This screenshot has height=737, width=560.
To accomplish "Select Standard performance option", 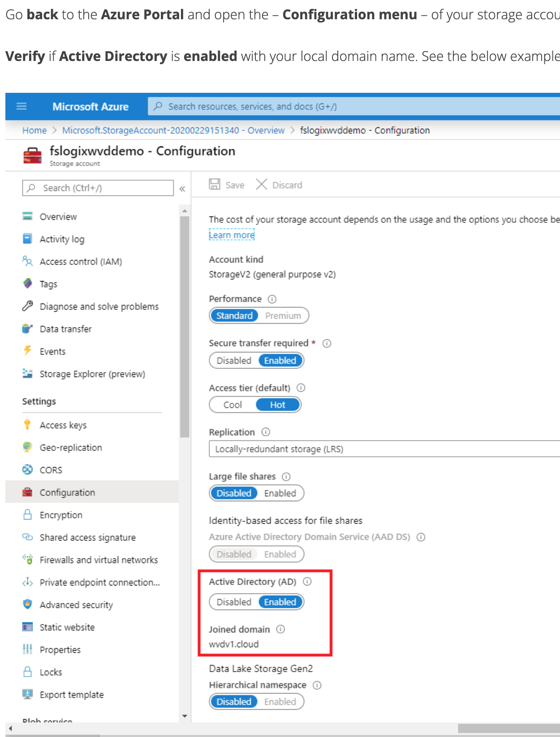I will (234, 316).
